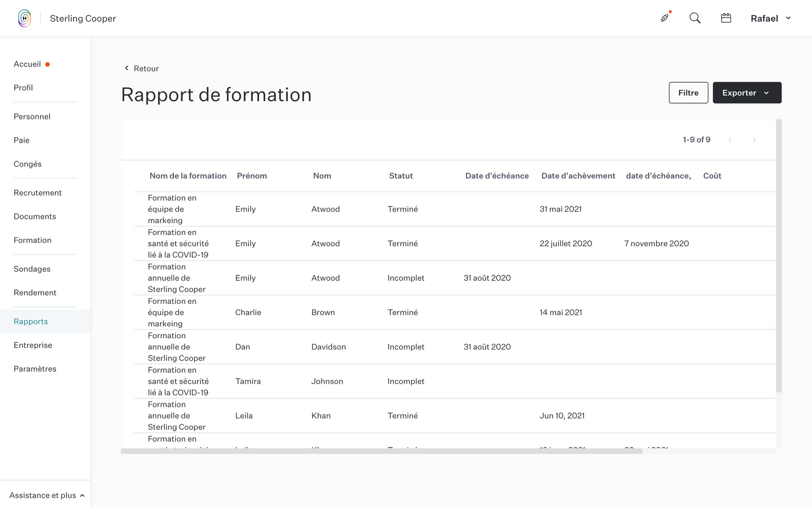Viewport: 812px width, 508px height.
Task: Click the orange notification dot beside Accueil
Action: [48, 64]
